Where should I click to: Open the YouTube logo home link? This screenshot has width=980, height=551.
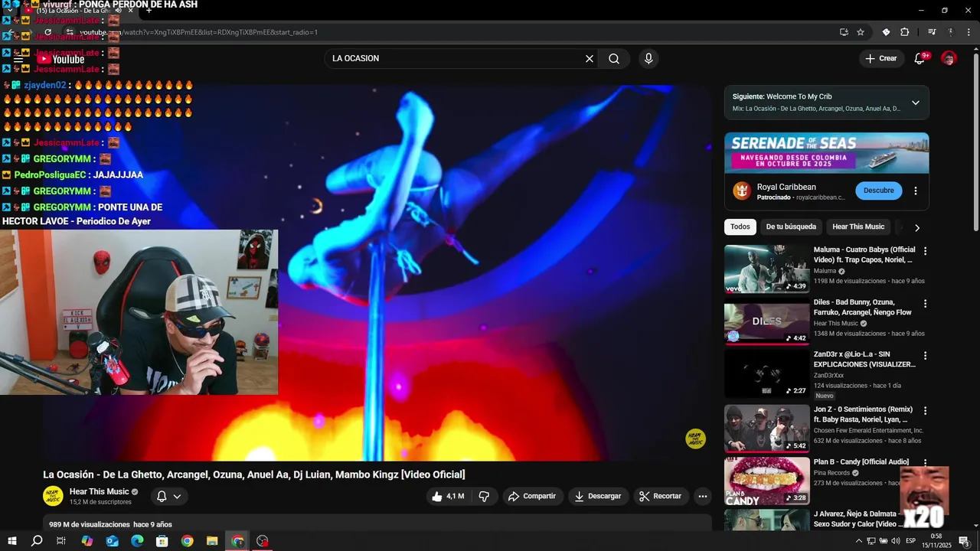[61, 59]
